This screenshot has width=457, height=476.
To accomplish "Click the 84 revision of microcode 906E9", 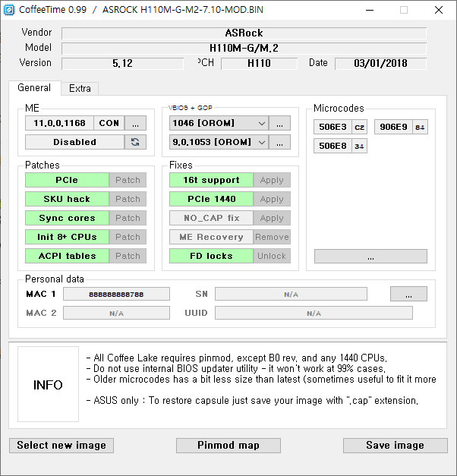I will [x=420, y=128].
